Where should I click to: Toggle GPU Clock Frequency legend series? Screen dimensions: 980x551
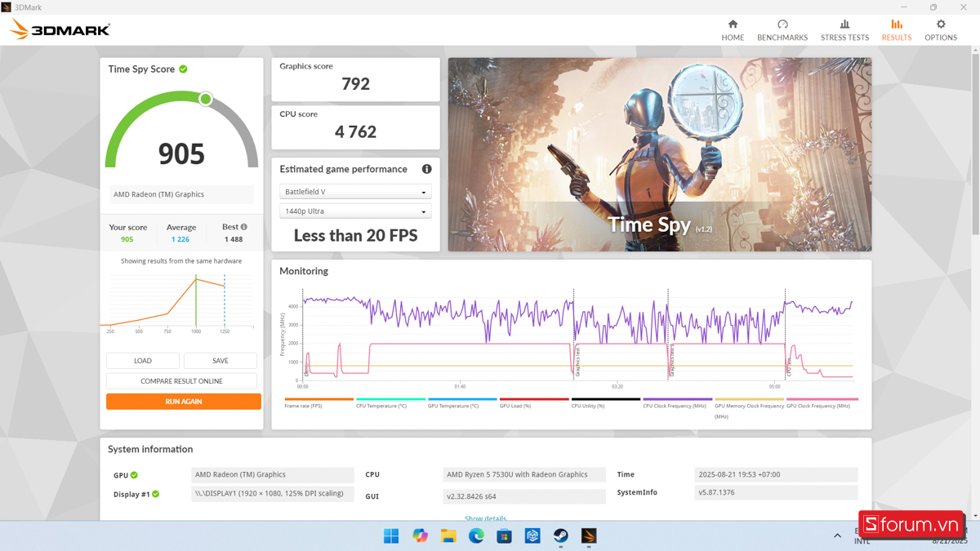[822, 403]
